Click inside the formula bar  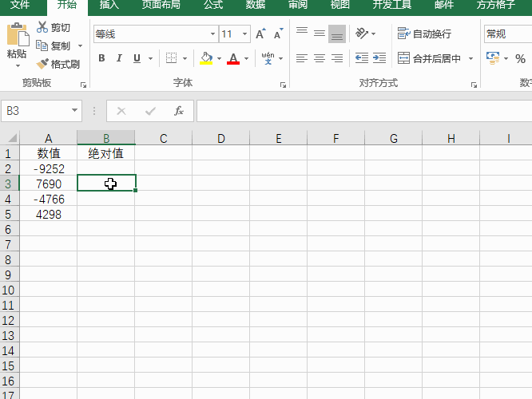[364, 111]
